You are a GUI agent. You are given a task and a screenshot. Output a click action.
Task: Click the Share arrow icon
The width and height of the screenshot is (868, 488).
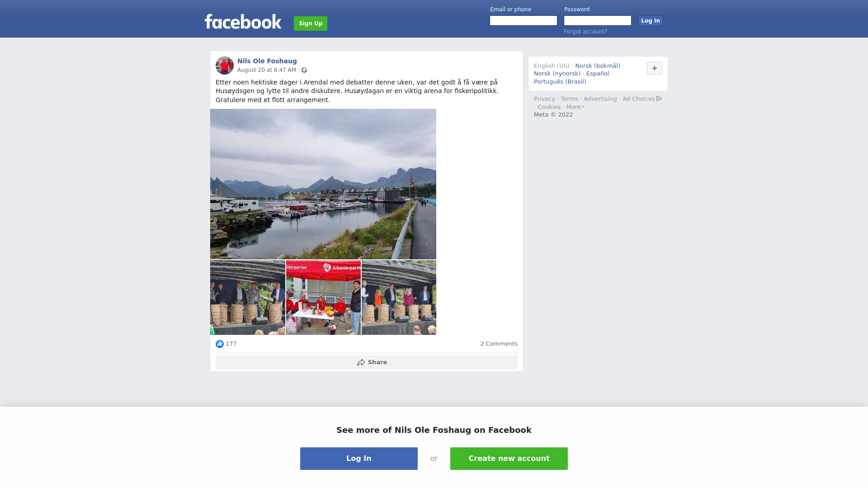tap(361, 362)
